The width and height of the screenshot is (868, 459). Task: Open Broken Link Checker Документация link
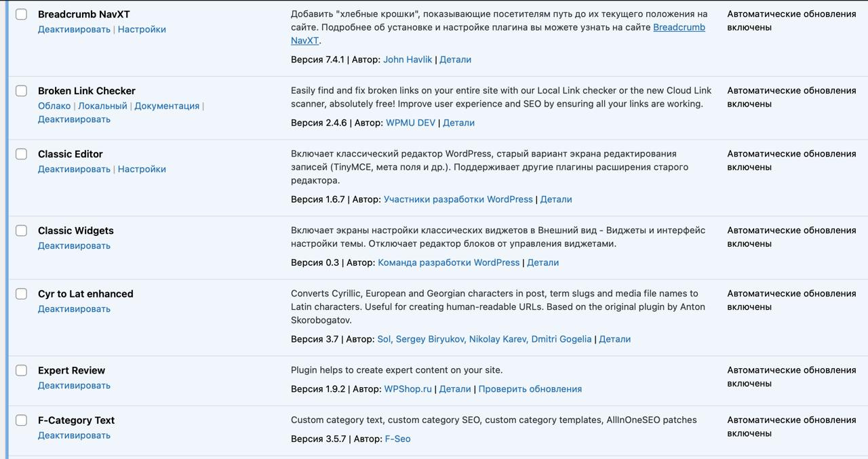167,106
